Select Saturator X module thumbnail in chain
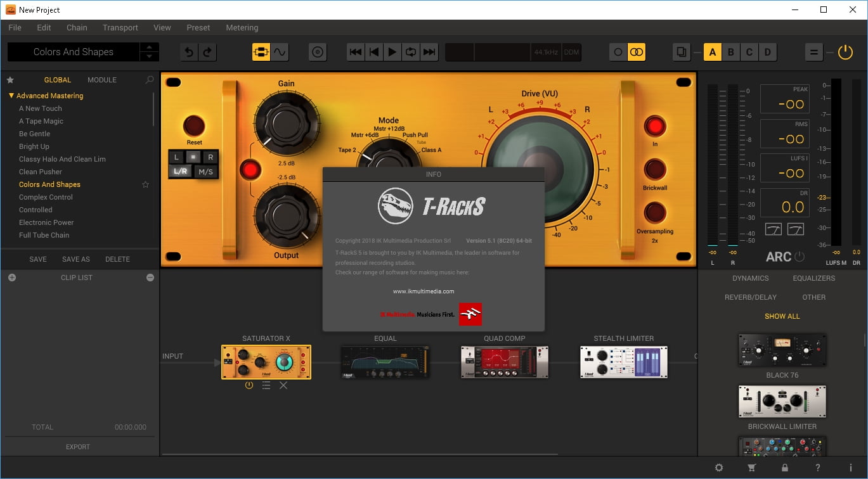868x479 pixels. [266, 362]
